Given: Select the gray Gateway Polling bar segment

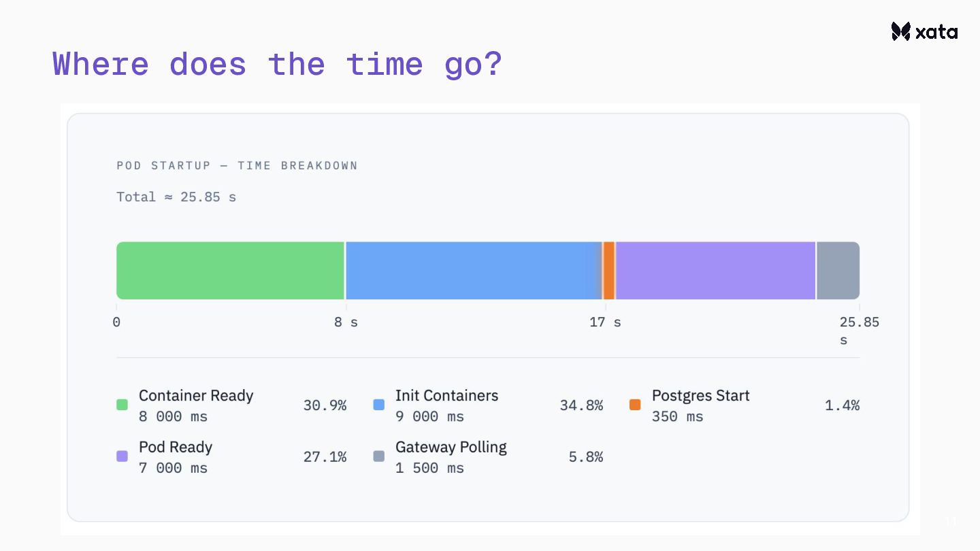Looking at the screenshot, I should (x=838, y=270).
